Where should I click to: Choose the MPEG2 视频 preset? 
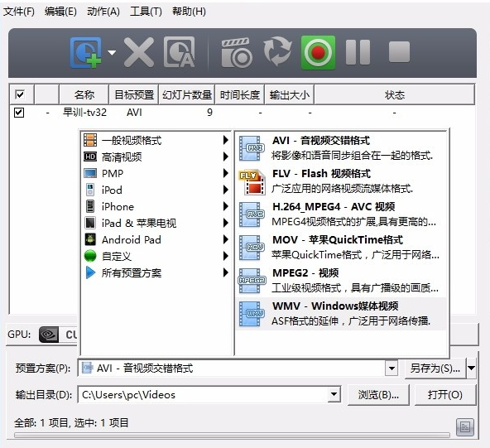point(341,281)
